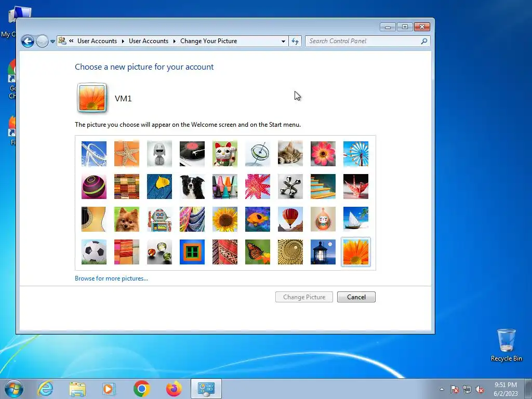Expand the address bar history dropdown

click(x=283, y=41)
